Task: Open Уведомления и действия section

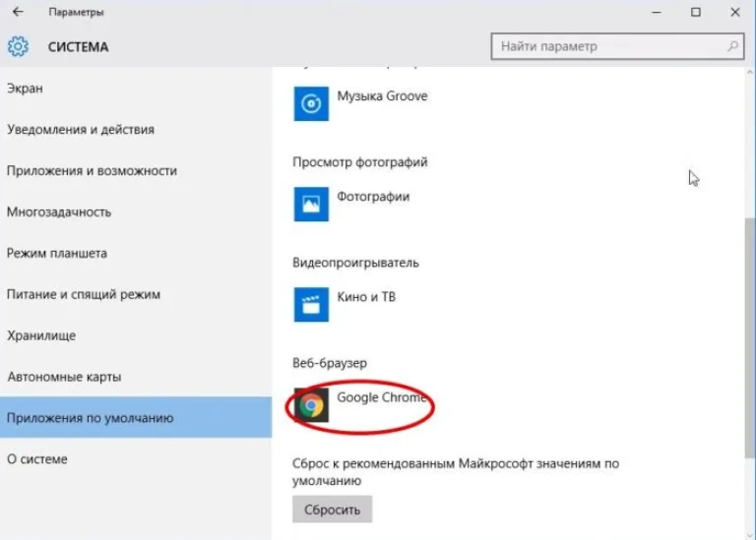Action: 136,129
